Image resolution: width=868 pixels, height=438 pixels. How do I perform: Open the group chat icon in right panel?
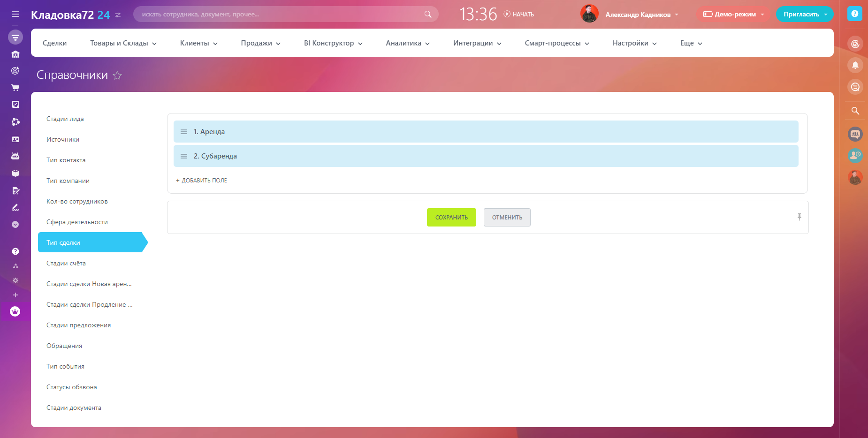point(855,134)
